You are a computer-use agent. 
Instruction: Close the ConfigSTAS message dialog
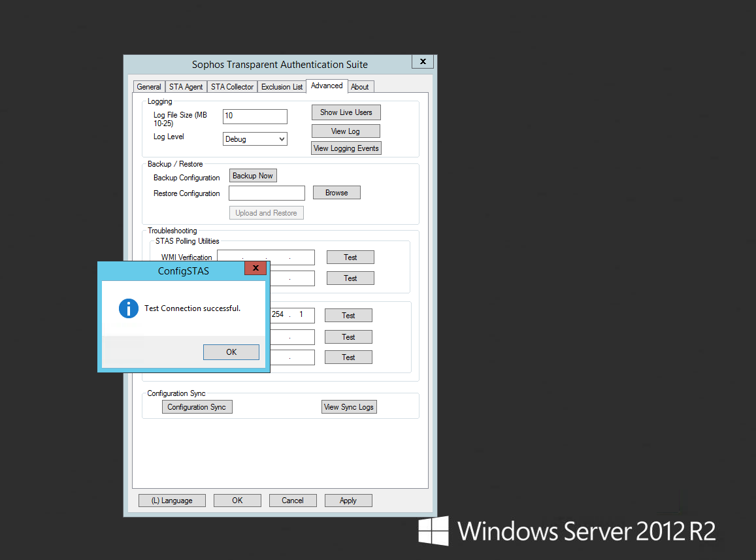(255, 268)
